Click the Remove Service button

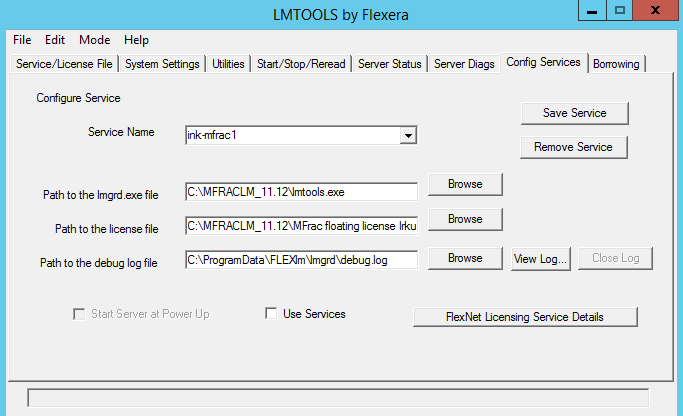pyautogui.click(x=574, y=147)
